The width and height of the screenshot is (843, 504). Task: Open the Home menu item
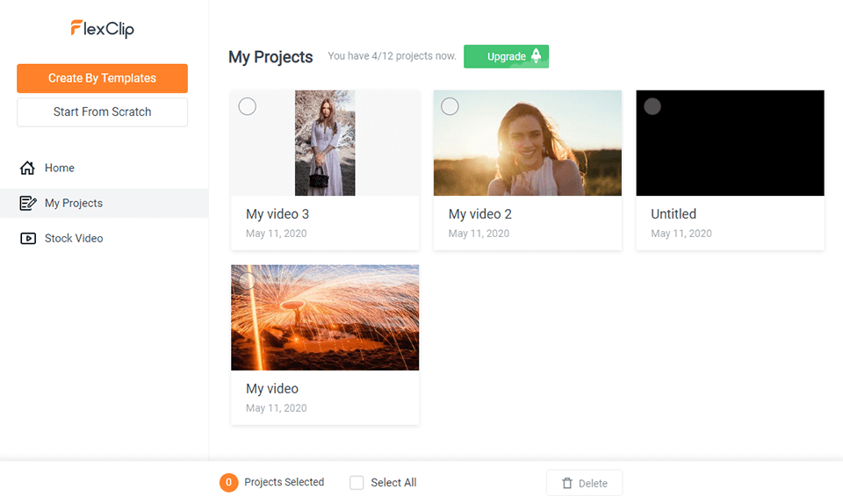click(60, 168)
